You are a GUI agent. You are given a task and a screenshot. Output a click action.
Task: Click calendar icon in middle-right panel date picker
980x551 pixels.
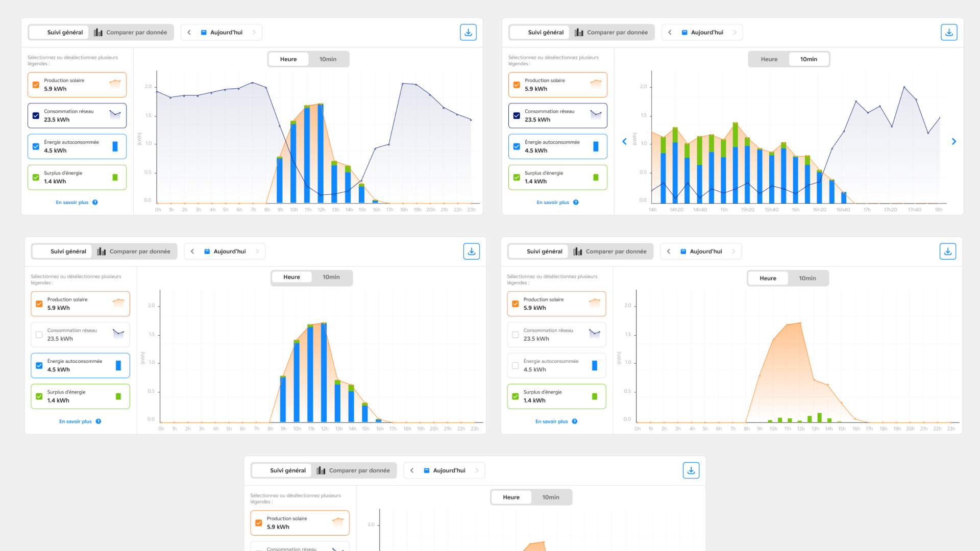point(683,251)
